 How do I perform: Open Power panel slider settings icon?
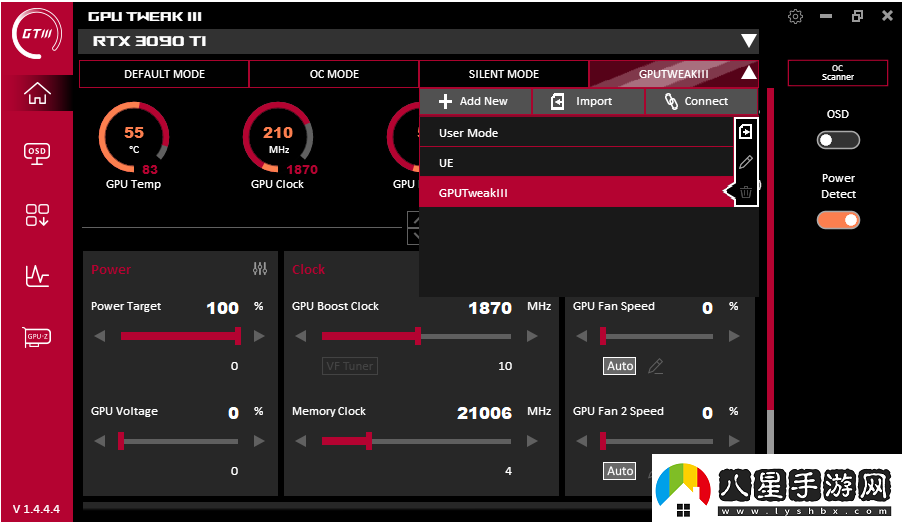(x=260, y=269)
